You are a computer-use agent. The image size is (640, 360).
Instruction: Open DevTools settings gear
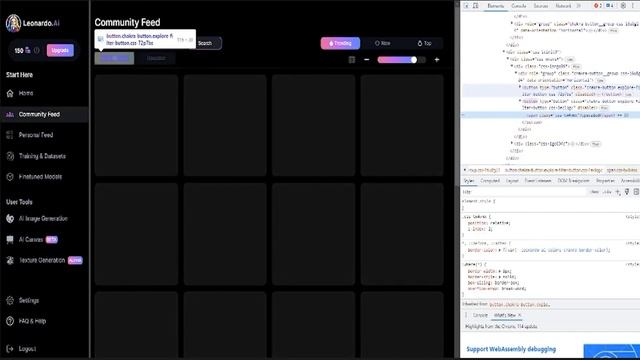(x=623, y=6)
